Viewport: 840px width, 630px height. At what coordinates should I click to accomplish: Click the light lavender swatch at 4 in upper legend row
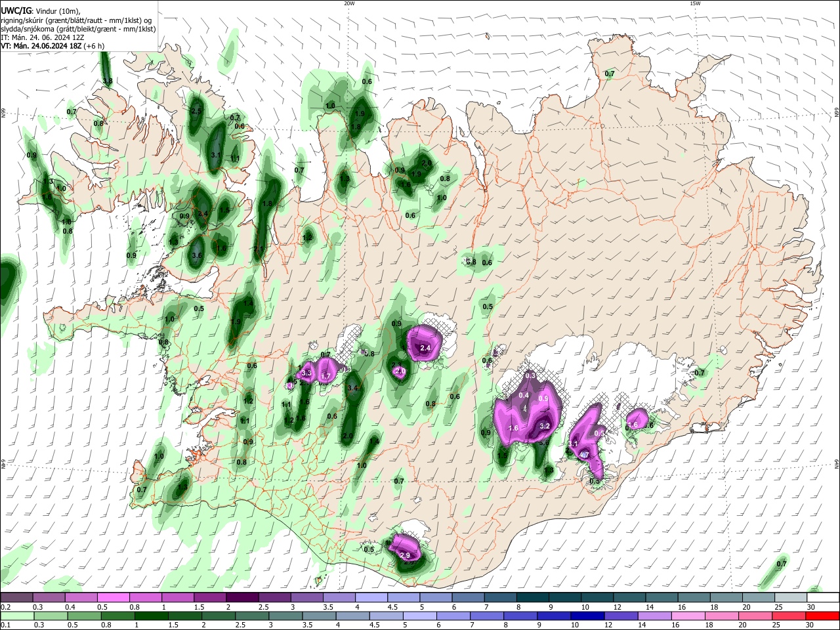(x=371, y=598)
